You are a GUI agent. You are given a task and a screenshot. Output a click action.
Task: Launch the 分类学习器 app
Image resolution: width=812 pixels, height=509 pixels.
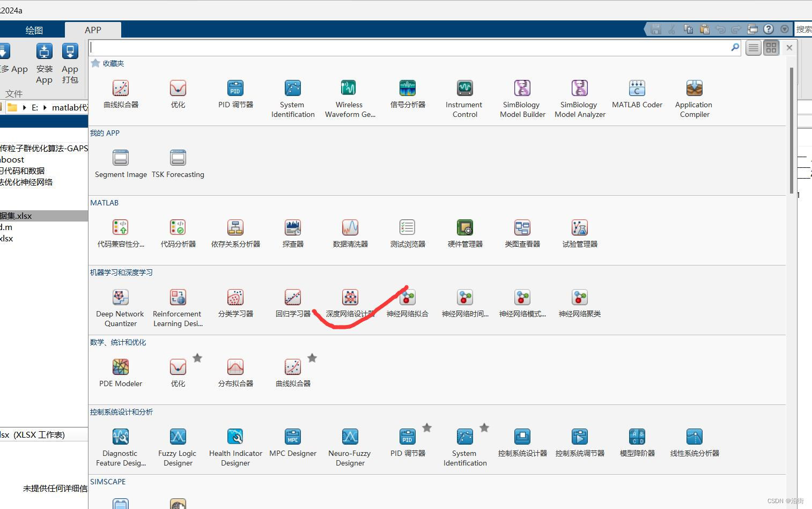coord(235,303)
